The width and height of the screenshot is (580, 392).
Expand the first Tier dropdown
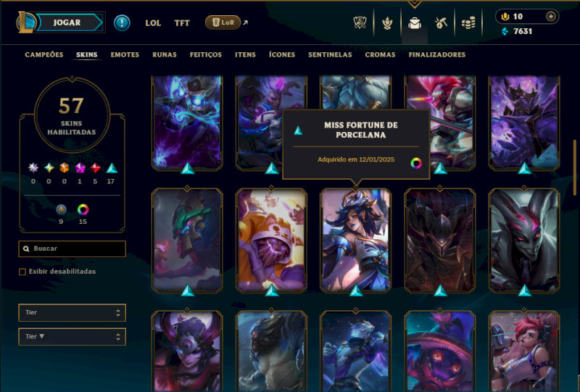point(72,313)
